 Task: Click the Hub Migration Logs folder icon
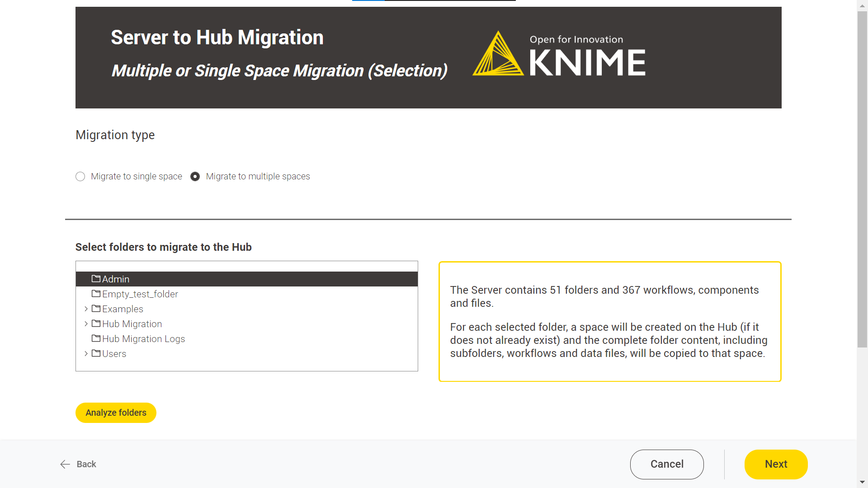[96, 338]
